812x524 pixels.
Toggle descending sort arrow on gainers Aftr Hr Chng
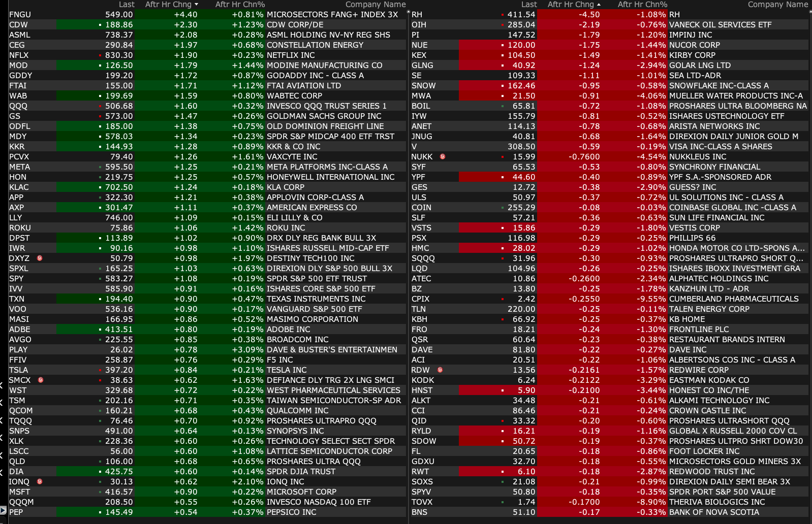pos(197,5)
